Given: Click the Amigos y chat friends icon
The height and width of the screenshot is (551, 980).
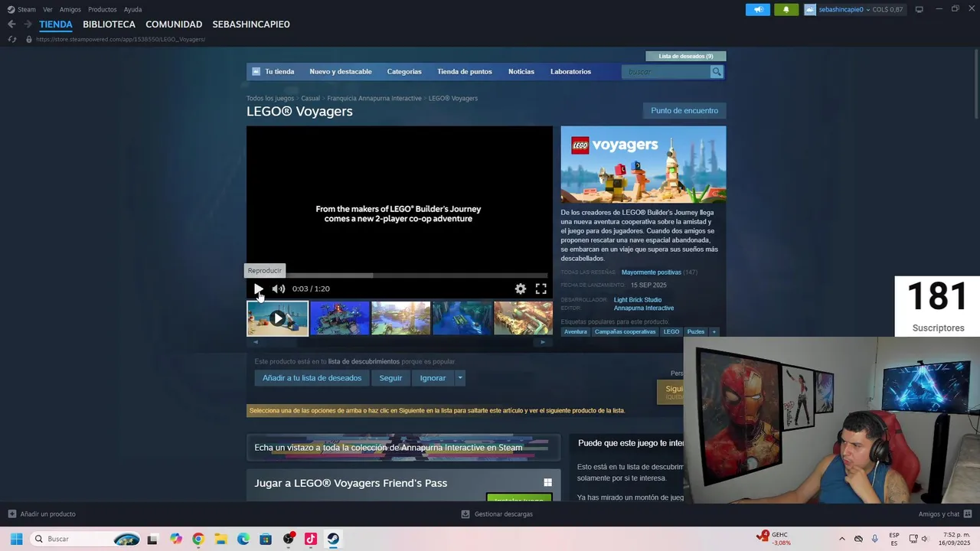Looking at the screenshot, I should point(968,514).
